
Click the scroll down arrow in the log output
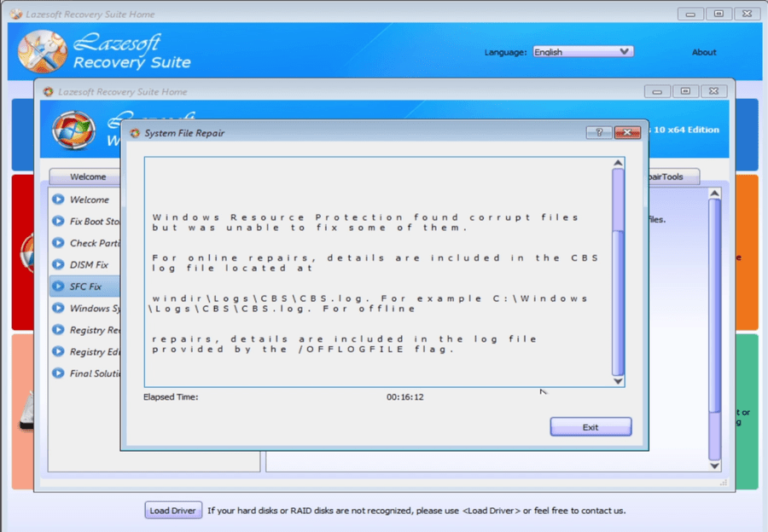click(x=618, y=381)
